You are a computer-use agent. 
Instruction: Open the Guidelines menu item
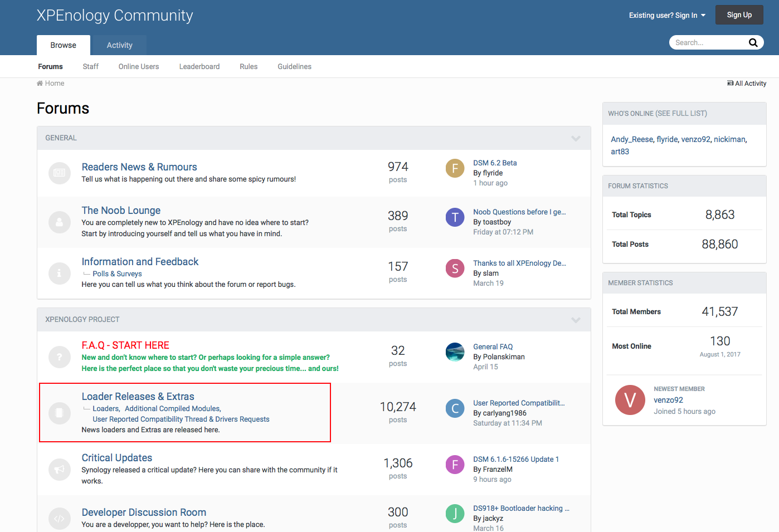[x=294, y=66]
